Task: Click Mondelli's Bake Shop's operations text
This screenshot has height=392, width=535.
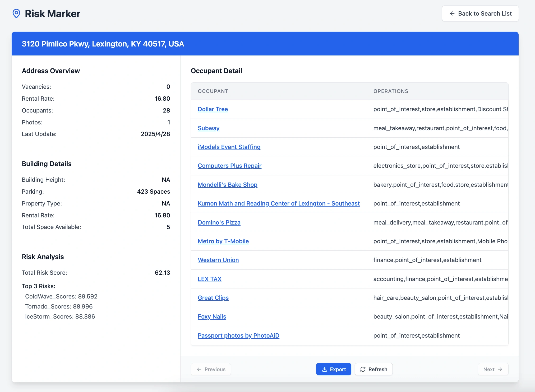Action: pos(441,185)
